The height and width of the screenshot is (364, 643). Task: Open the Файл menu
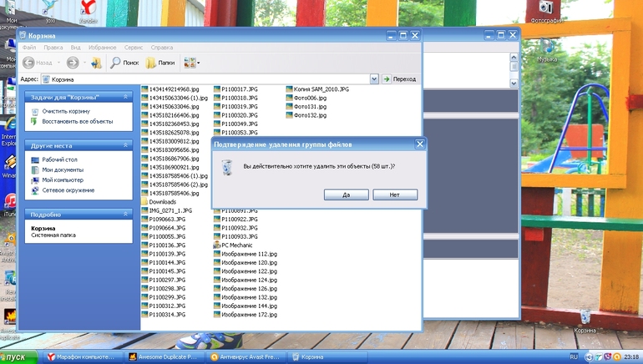click(x=29, y=48)
